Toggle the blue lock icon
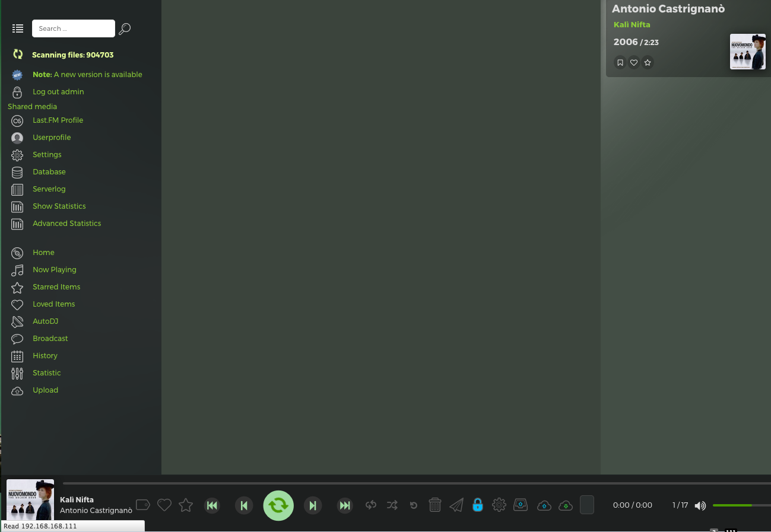 tap(478, 505)
